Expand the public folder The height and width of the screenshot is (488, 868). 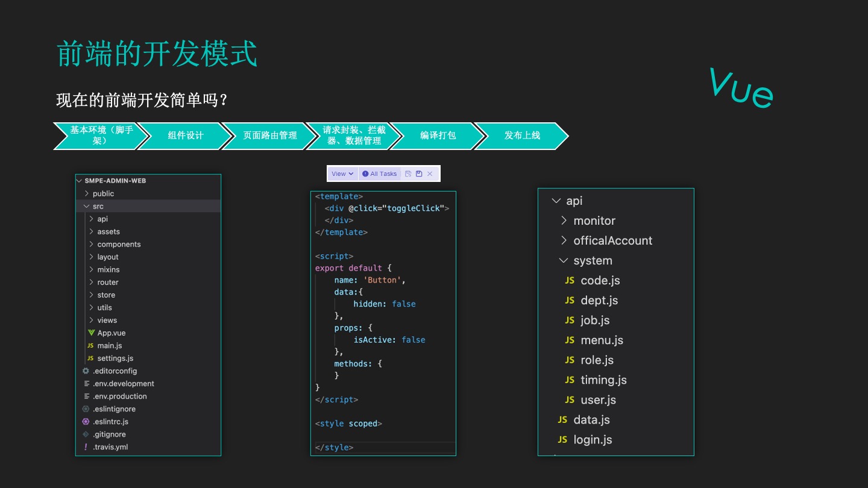87,193
